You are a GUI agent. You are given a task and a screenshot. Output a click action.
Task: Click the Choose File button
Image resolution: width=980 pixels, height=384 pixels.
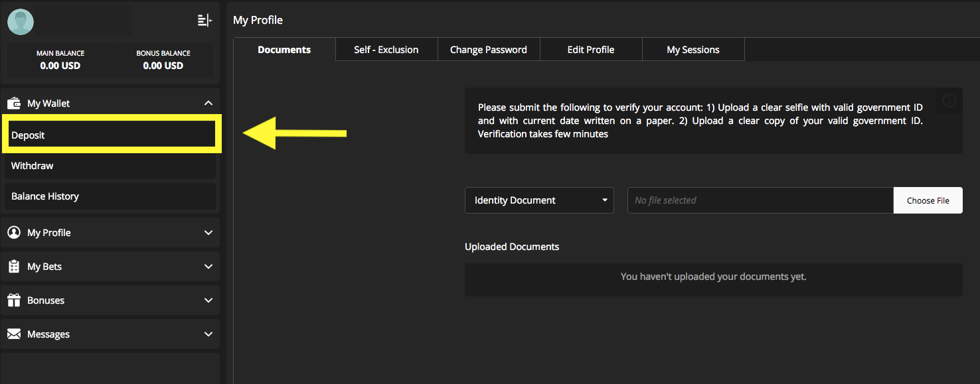(928, 200)
